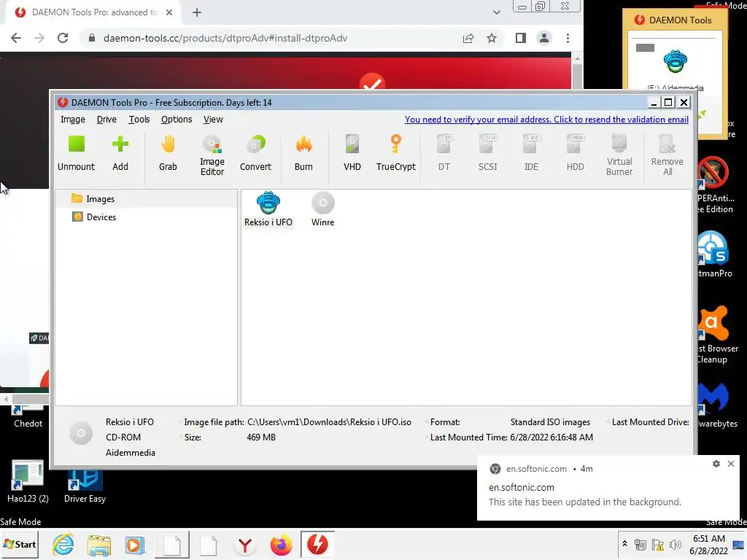Click the Windows Start button
Screen dimensions: 747x560
tap(20, 544)
